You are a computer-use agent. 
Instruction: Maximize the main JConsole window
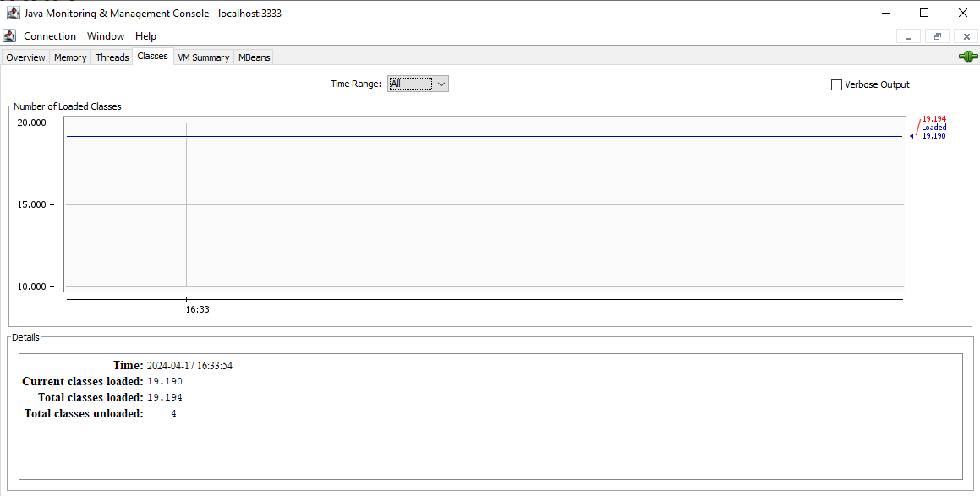[924, 13]
